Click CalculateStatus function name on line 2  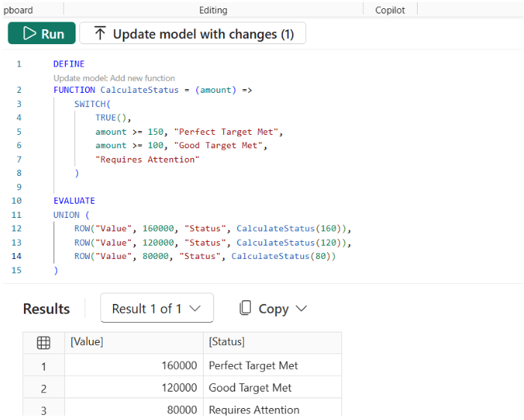click(140, 90)
